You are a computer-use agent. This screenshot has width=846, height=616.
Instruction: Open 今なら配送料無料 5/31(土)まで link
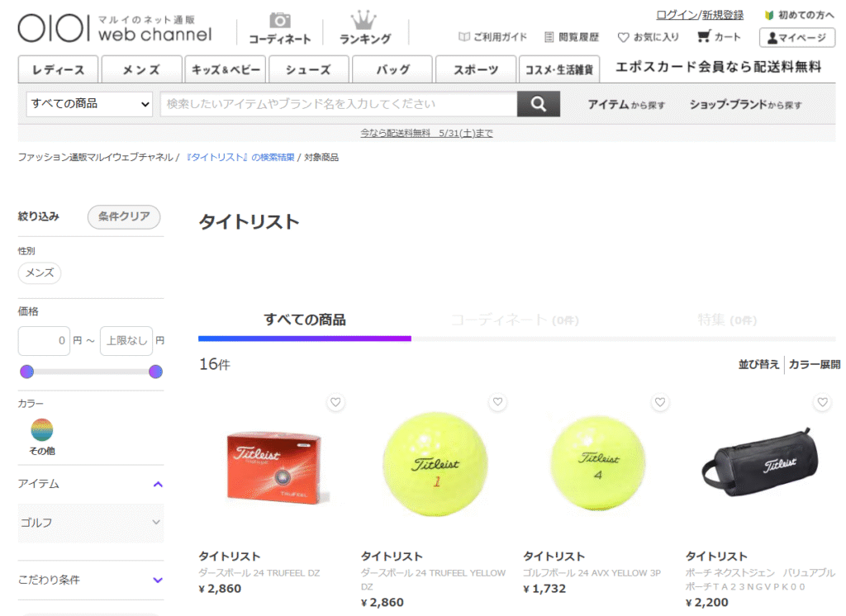coord(427,133)
